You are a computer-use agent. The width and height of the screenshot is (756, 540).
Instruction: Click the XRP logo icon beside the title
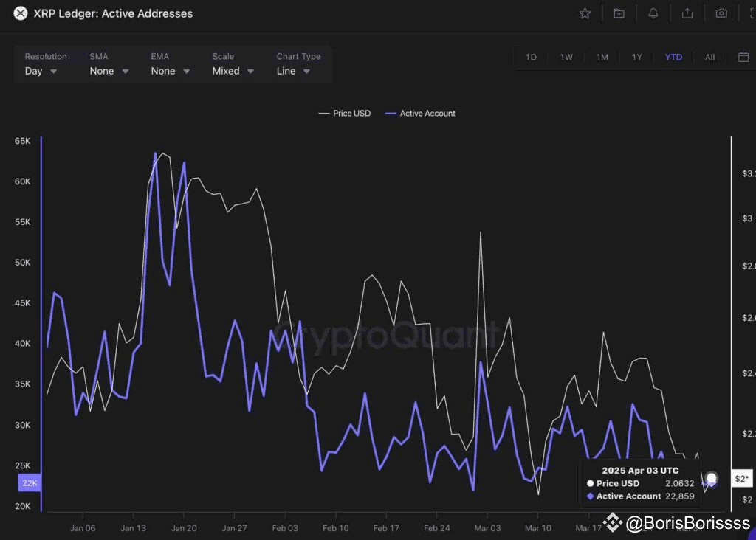[20, 13]
